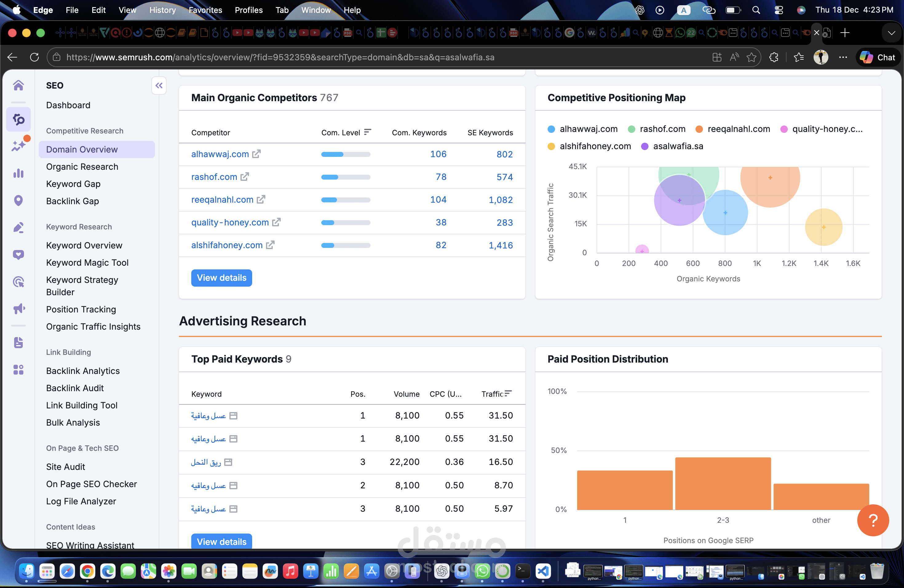Open the History menu in menu bar
Screen dimensions: 904x588
(162, 10)
